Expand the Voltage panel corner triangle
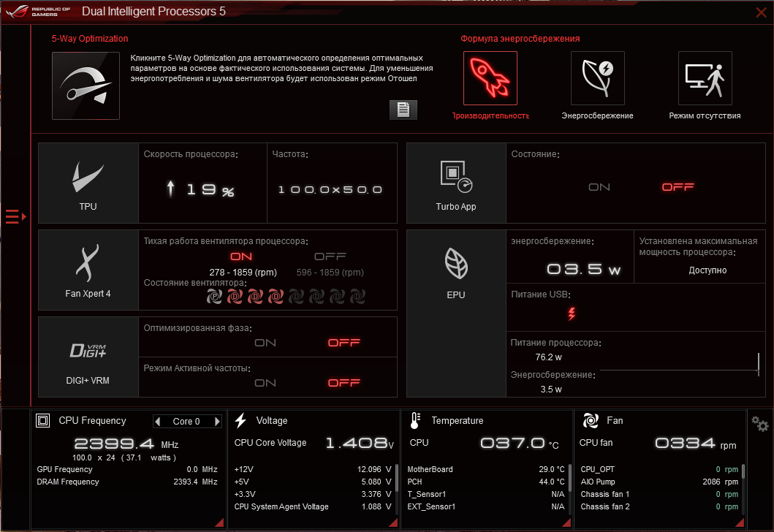Screen dimensions: 774x532 (x=393, y=522)
